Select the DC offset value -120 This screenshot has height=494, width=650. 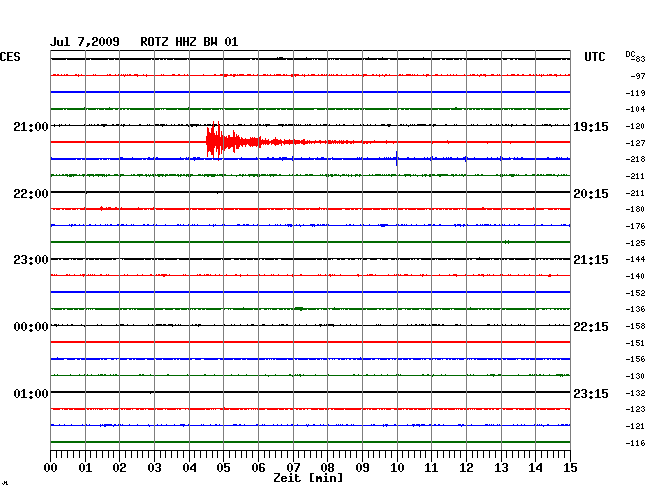coord(635,126)
